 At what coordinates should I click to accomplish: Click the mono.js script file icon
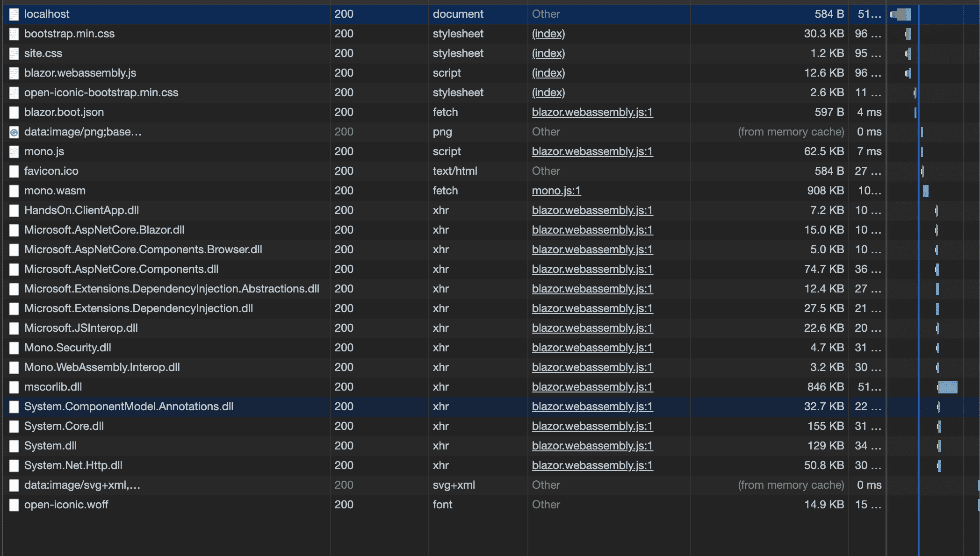click(14, 151)
